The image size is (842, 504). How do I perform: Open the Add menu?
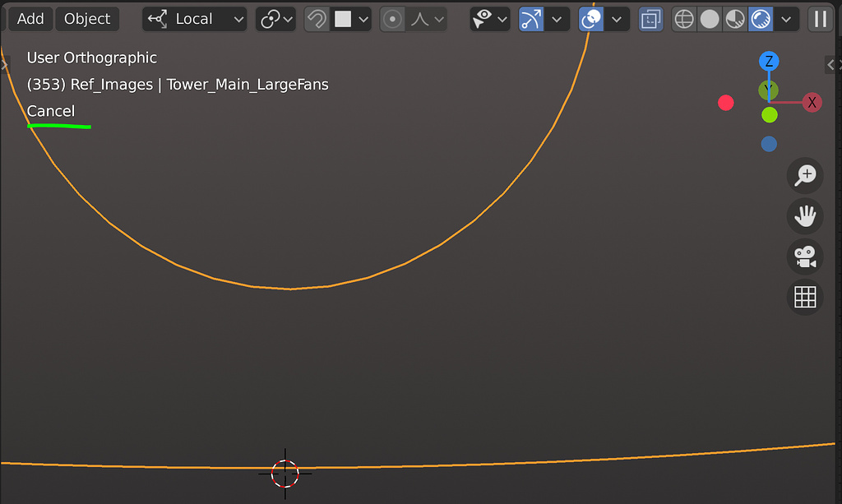[30, 19]
